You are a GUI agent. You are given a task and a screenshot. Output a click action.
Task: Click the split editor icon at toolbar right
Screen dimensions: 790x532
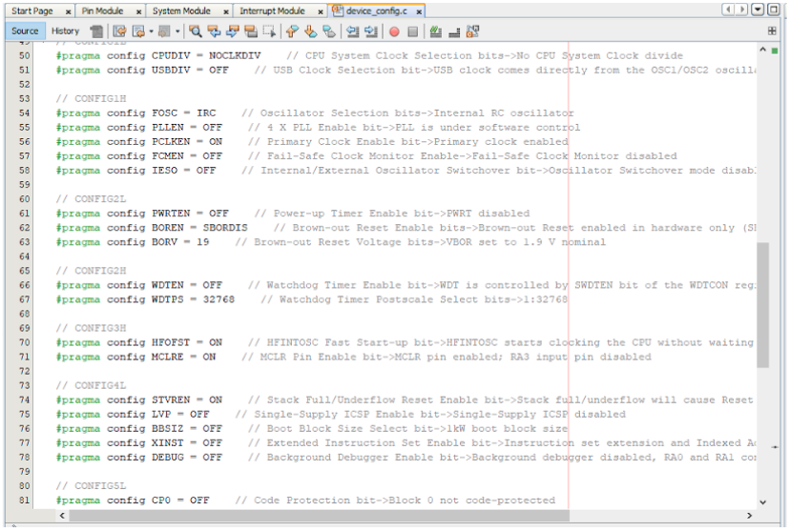pyautogui.click(x=771, y=31)
